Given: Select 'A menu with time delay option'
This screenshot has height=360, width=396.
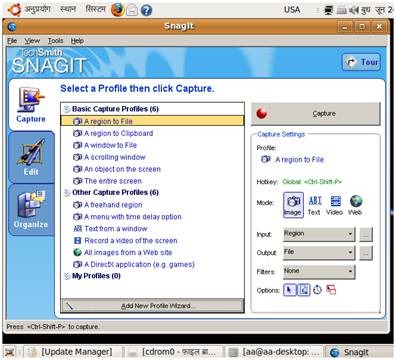Looking at the screenshot, I should point(133,217).
